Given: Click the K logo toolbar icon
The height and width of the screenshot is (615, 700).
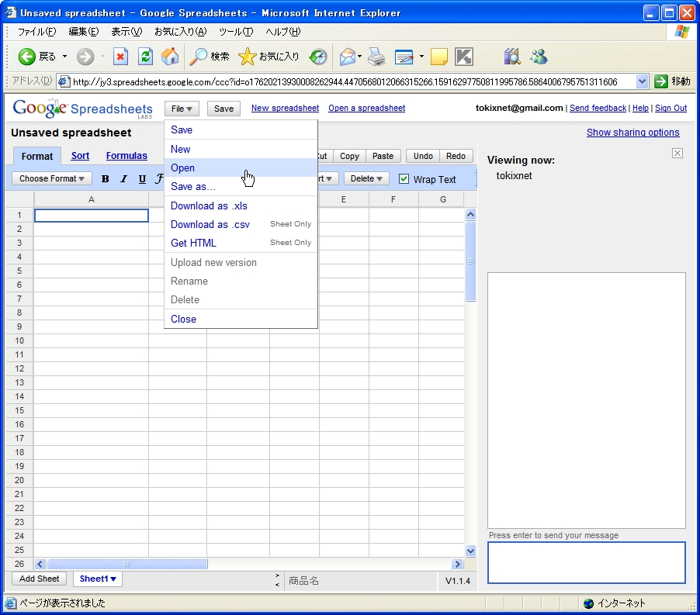Looking at the screenshot, I should 464,57.
